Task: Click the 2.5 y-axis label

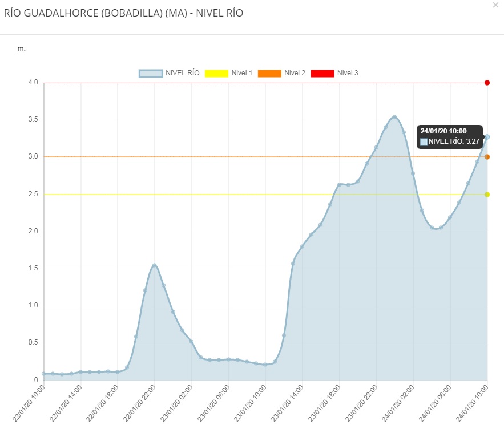Action: coord(33,194)
